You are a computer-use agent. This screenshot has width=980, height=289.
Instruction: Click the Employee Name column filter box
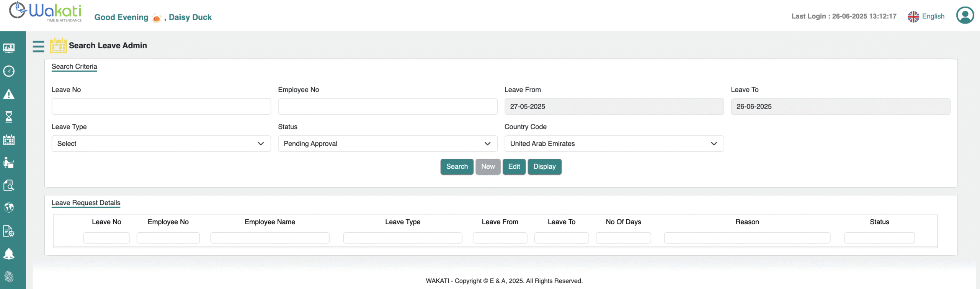(269, 238)
